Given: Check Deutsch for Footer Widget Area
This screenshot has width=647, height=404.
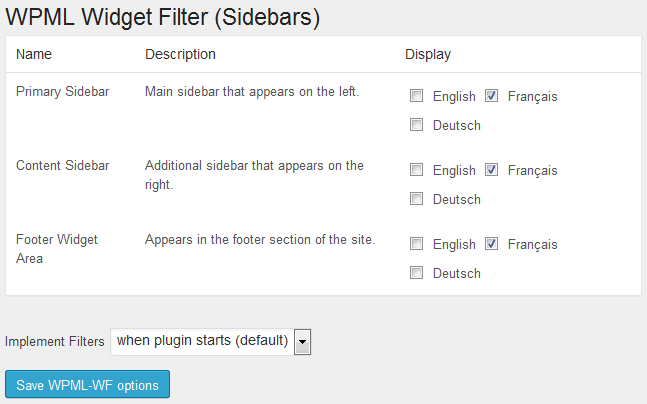Looking at the screenshot, I should [x=416, y=272].
